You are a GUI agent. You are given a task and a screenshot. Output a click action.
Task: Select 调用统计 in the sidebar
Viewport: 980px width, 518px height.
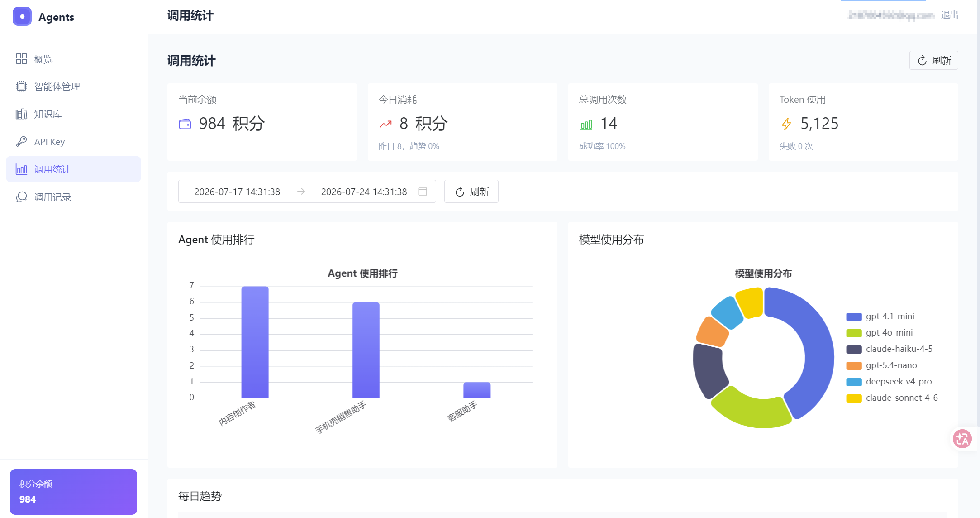point(73,169)
